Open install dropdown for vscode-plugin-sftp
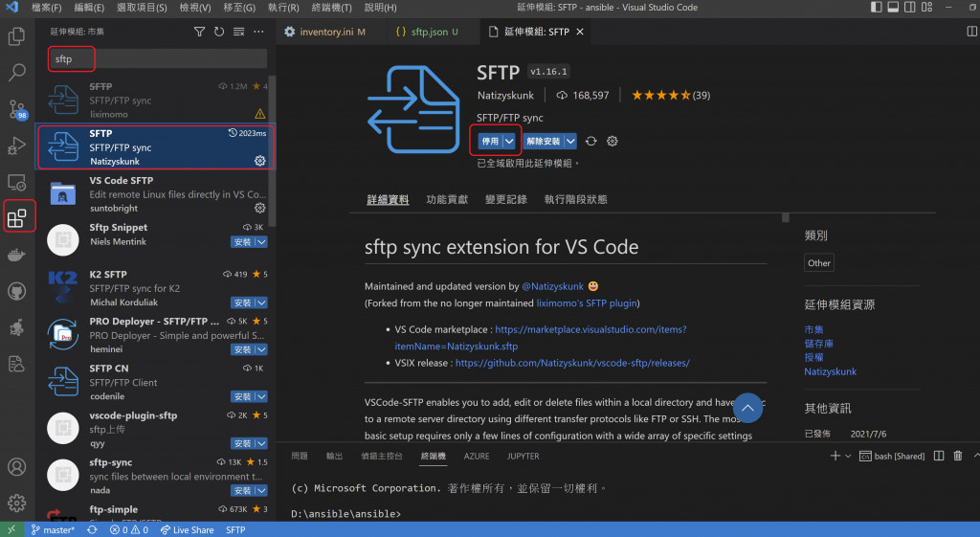The width and height of the screenshot is (980, 537). coord(262,443)
